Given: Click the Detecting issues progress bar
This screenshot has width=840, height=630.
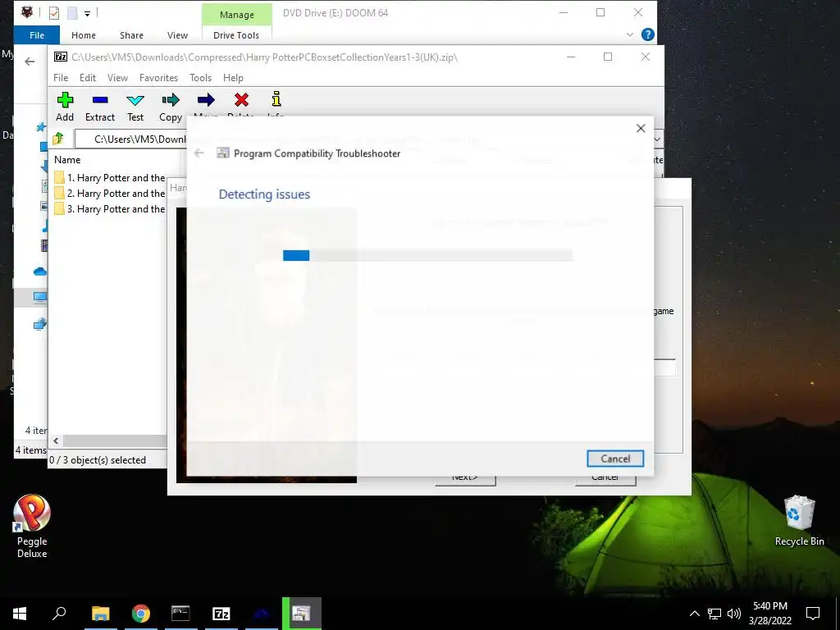Looking at the screenshot, I should pyautogui.click(x=427, y=256).
